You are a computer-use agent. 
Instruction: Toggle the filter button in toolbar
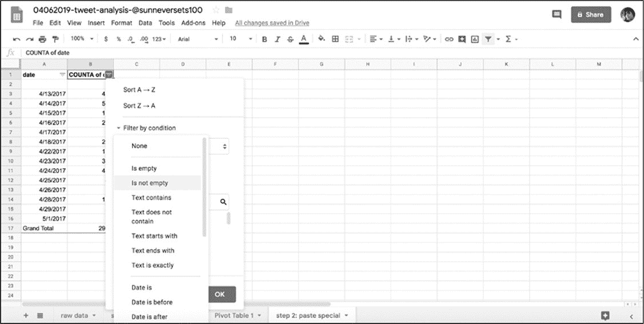click(x=488, y=39)
